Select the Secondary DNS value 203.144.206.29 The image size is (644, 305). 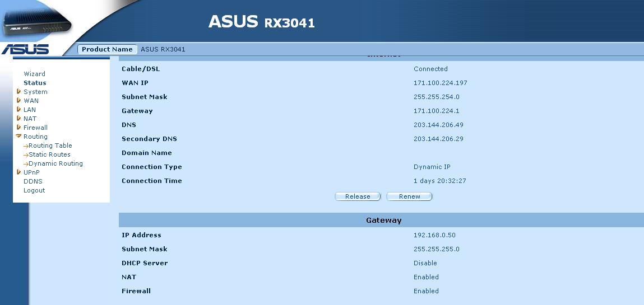[x=438, y=139]
